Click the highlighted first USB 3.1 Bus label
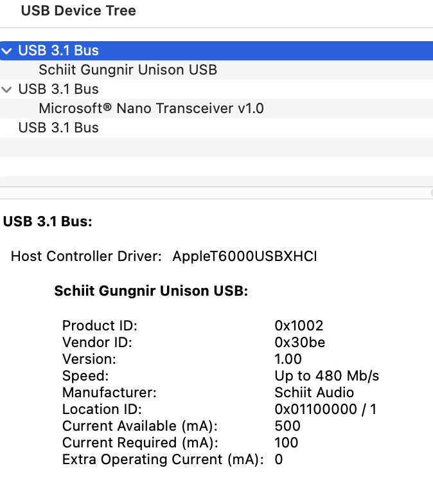433x504 pixels. coord(58,51)
